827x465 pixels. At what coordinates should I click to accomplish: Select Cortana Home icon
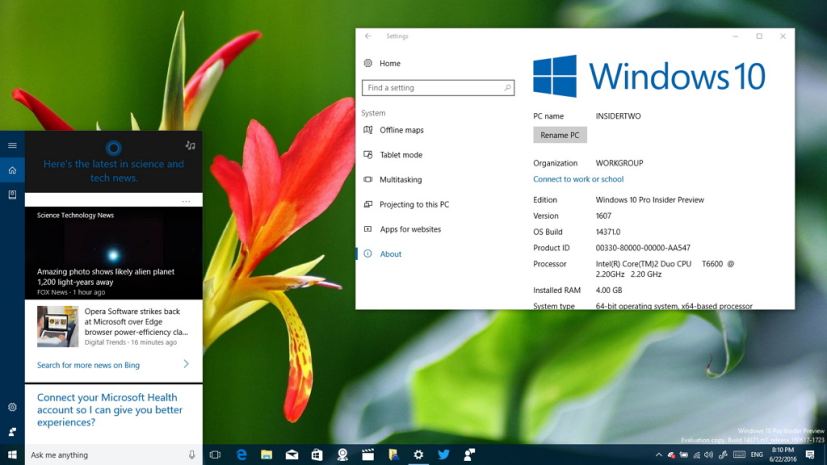click(x=12, y=170)
